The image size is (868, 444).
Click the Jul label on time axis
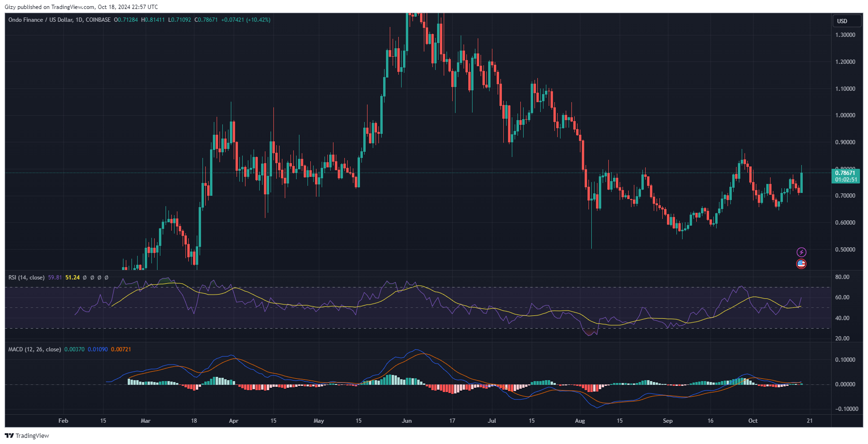click(492, 421)
